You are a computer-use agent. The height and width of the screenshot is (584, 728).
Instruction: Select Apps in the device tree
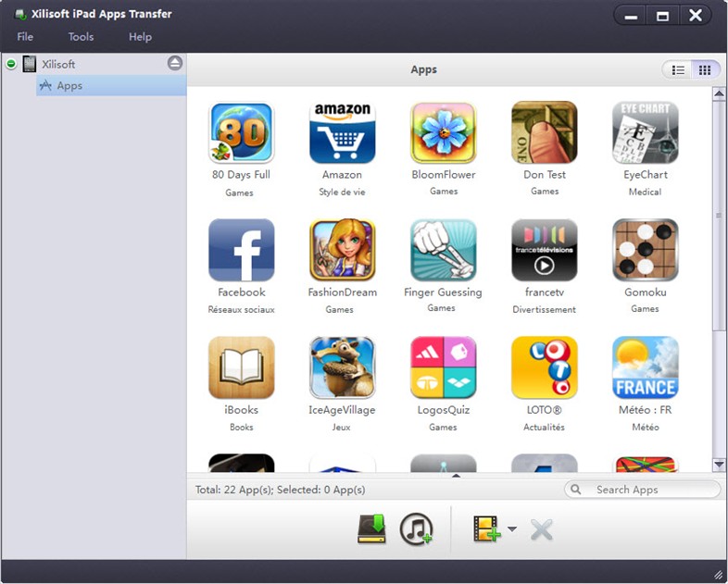tap(111, 86)
